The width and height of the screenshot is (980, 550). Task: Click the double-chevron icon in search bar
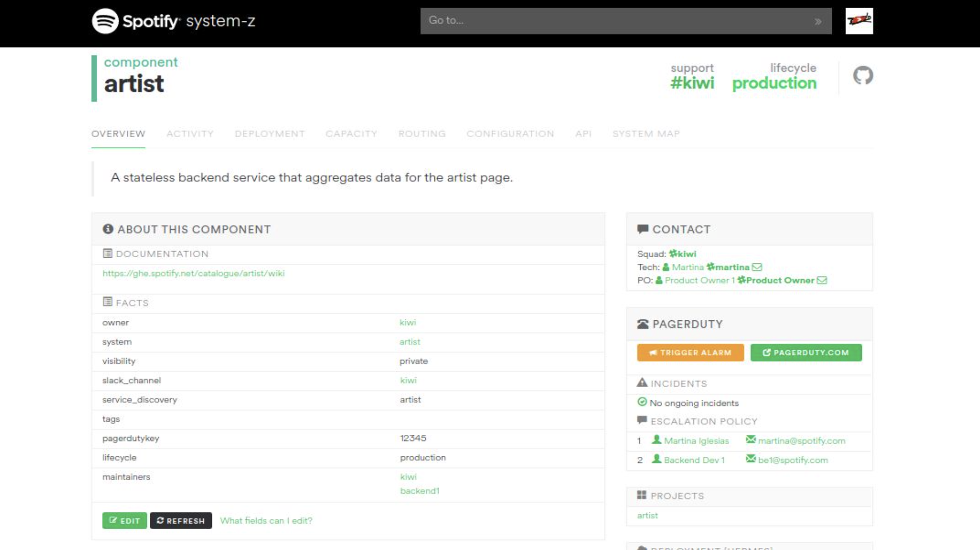(818, 21)
